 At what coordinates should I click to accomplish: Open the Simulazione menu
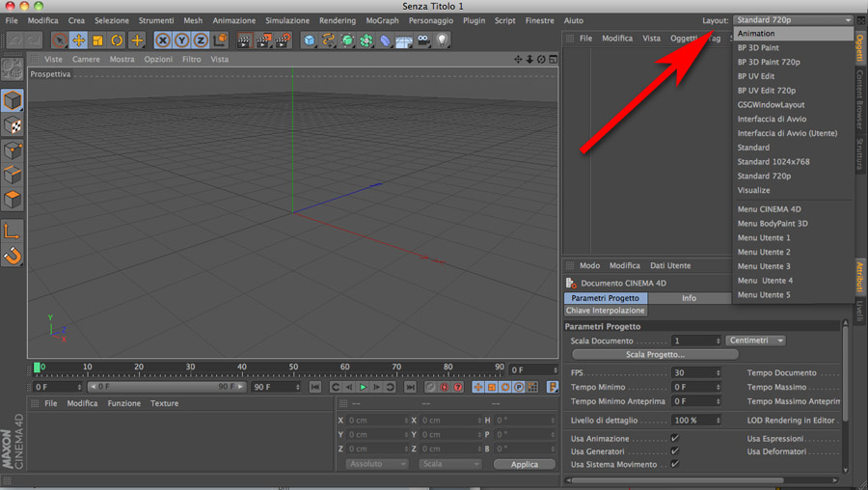pyautogui.click(x=287, y=20)
